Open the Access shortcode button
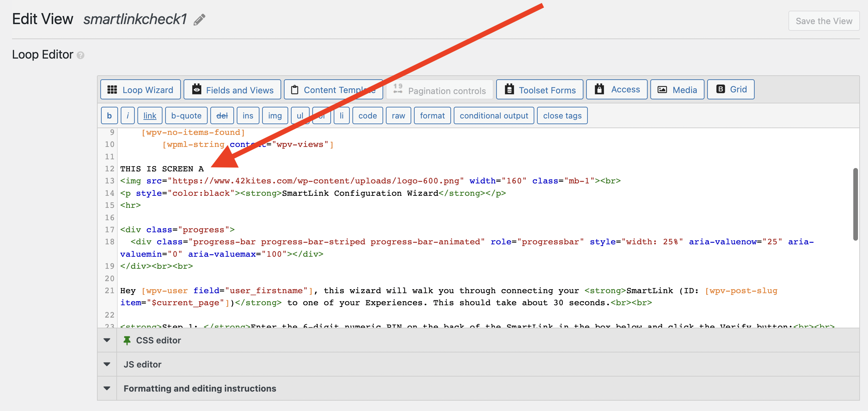This screenshot has height=411, width=868. pos(617,89)
